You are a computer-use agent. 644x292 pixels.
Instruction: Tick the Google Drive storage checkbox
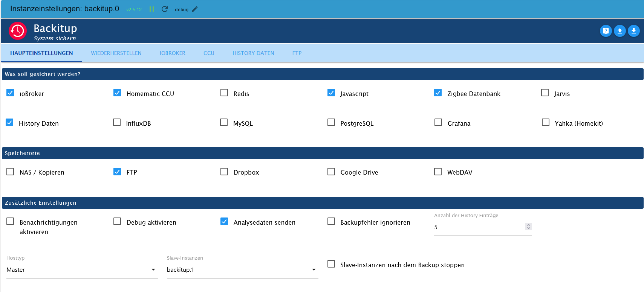click(331, 172)
